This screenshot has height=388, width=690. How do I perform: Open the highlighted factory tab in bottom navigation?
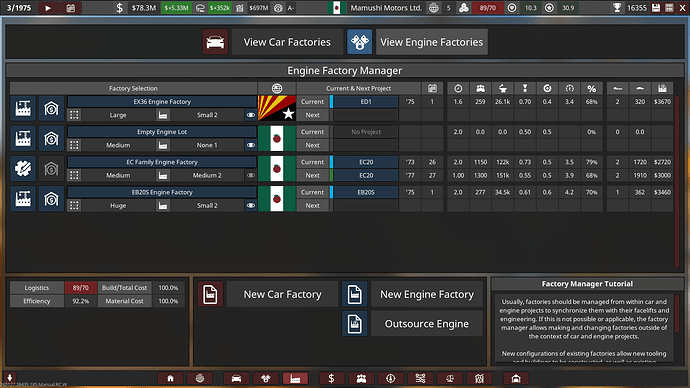click(295, 378)
